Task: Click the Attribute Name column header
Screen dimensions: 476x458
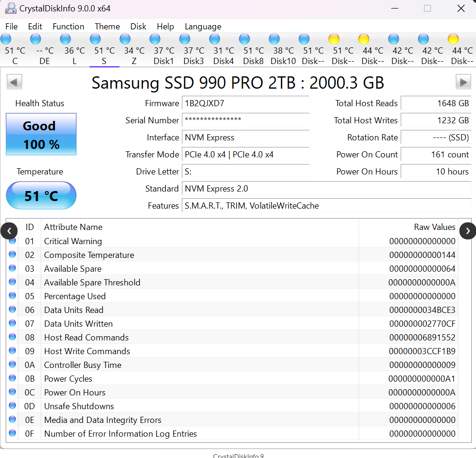Action: point(200,227)
